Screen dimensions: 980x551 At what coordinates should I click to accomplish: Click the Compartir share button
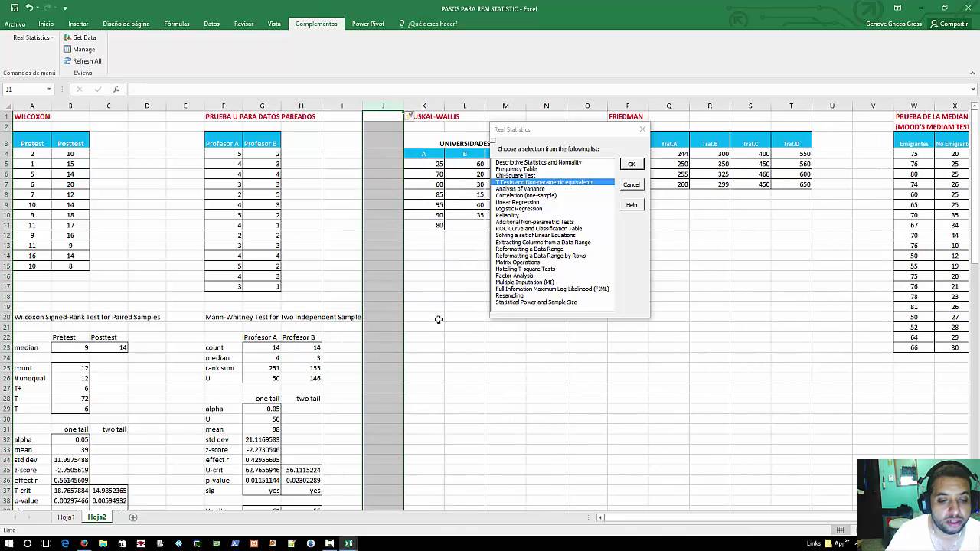pos(949,24)
